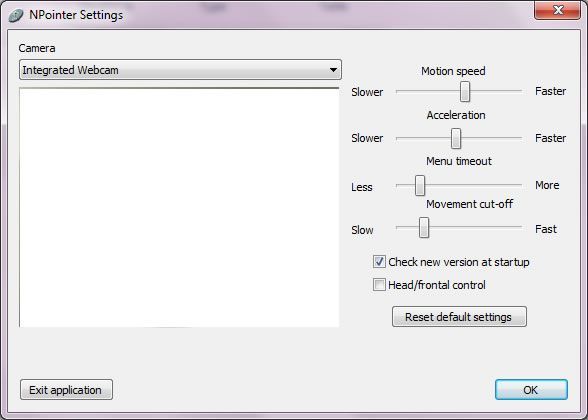588x420 pixels.
Task: Click the Menu timeout slider thumb
Action: coord(420,185)
